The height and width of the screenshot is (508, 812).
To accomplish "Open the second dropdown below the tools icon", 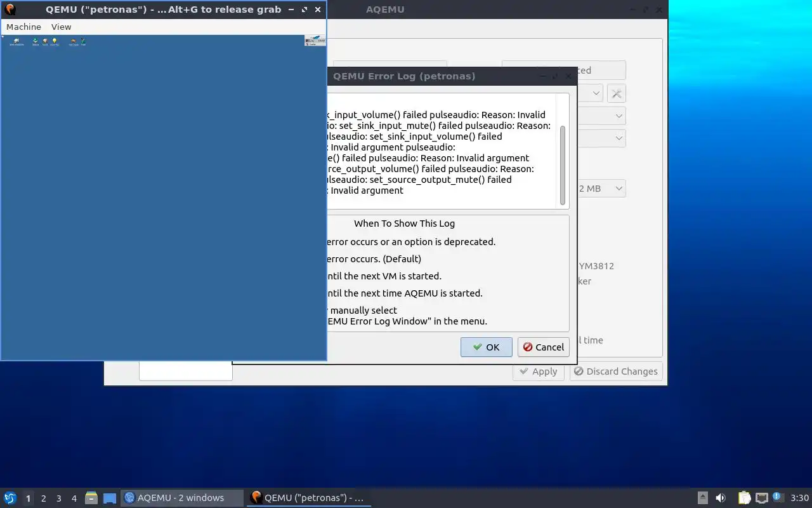I will tap(601, 116).
